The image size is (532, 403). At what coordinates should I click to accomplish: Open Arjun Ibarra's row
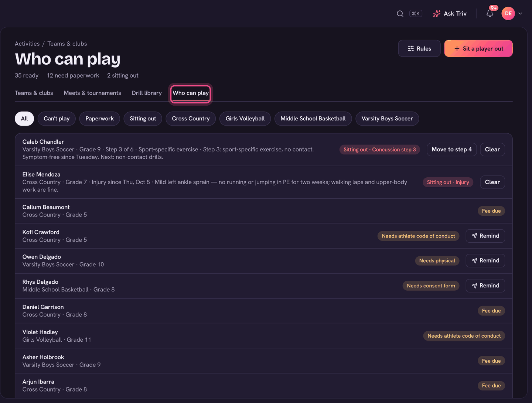264,386
